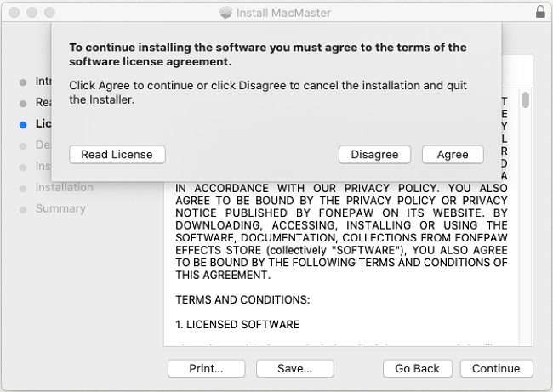Click the Continue button

[496, 368]
